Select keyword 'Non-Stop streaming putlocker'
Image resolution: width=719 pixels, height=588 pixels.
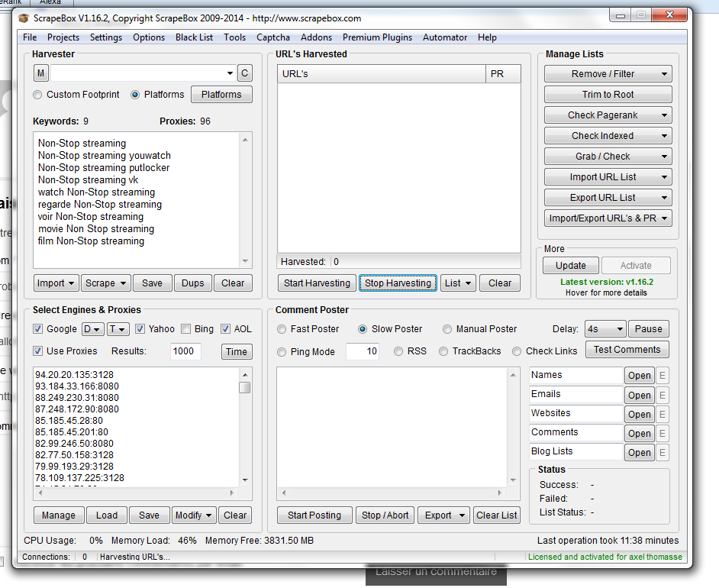[104, 168]
